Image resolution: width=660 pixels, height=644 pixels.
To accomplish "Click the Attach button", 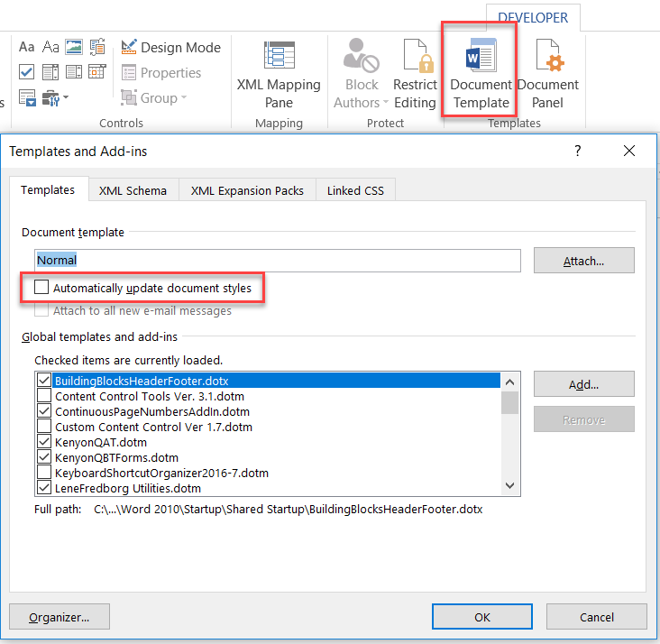I will pyautogui.click(x=584, y=261).
